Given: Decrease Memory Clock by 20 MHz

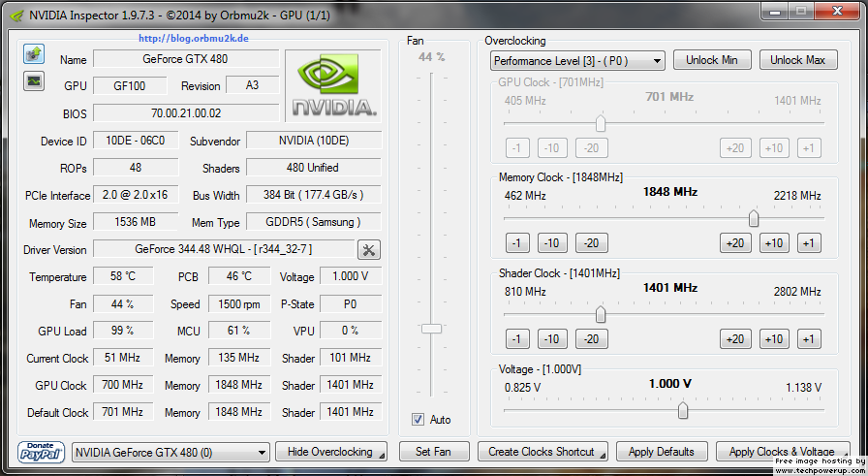Looking at the screenshot, I should tap(591, 242).
